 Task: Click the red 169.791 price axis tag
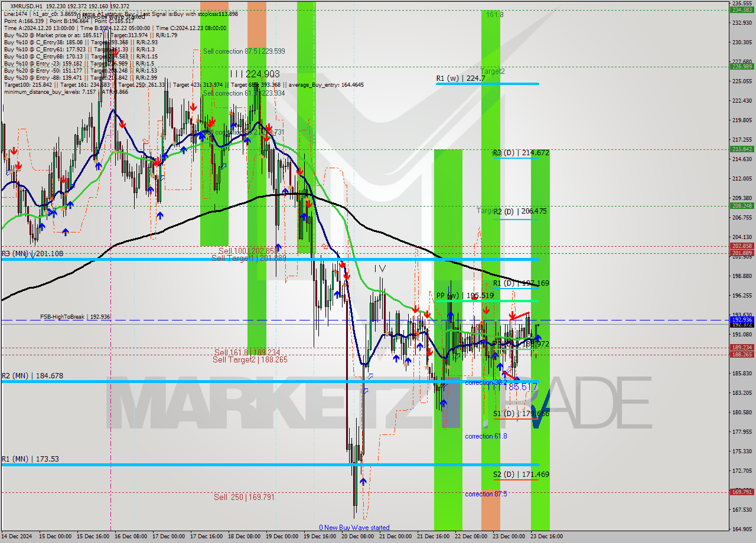tap(742, 492)
